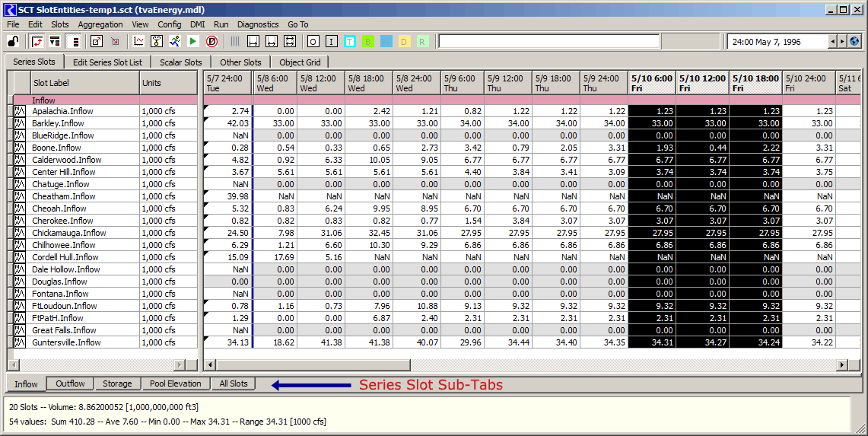The width and height of the screenshot is (868, 436).
Task: Click the greyed import arrow toolbar icon
Action: tap(115, 42)
